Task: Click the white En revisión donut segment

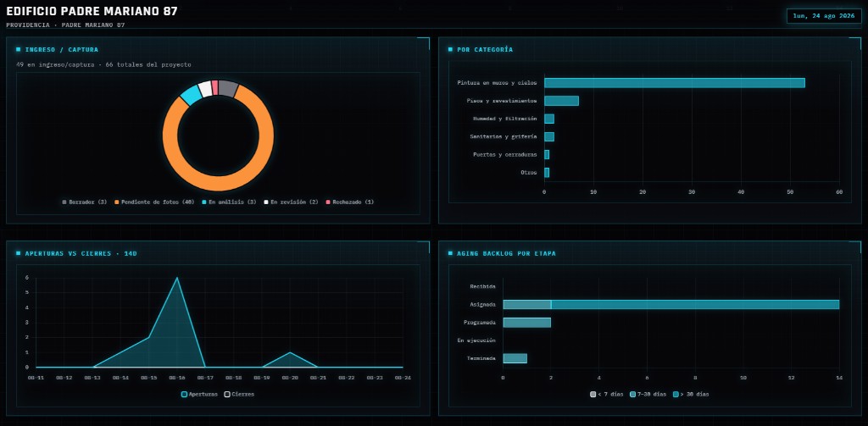Action: point(205,89)
